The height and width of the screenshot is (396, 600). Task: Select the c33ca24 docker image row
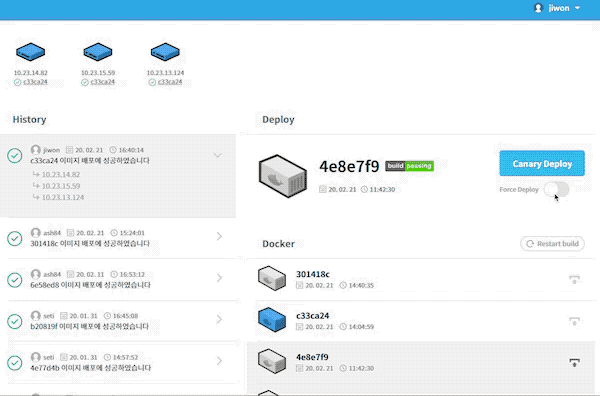point(421,321)
